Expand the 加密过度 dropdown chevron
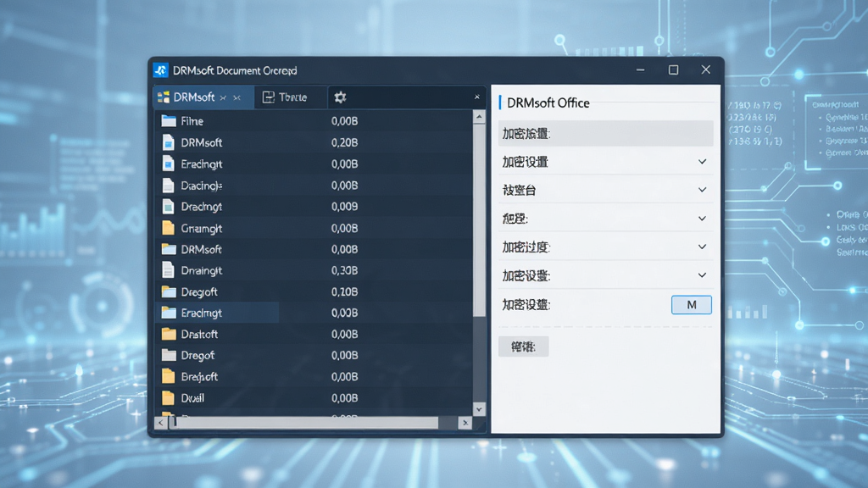868x488 pixels. pos(702,247)
